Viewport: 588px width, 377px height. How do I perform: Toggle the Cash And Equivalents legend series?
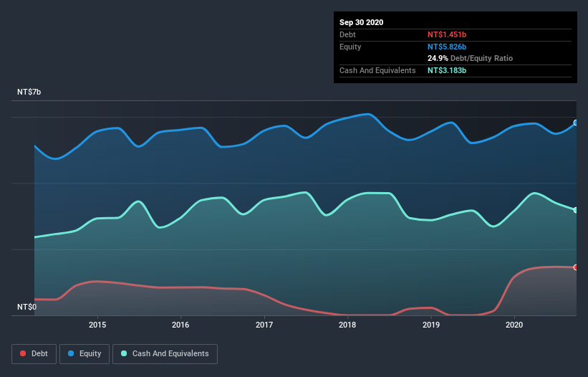[x=165, y=354]
